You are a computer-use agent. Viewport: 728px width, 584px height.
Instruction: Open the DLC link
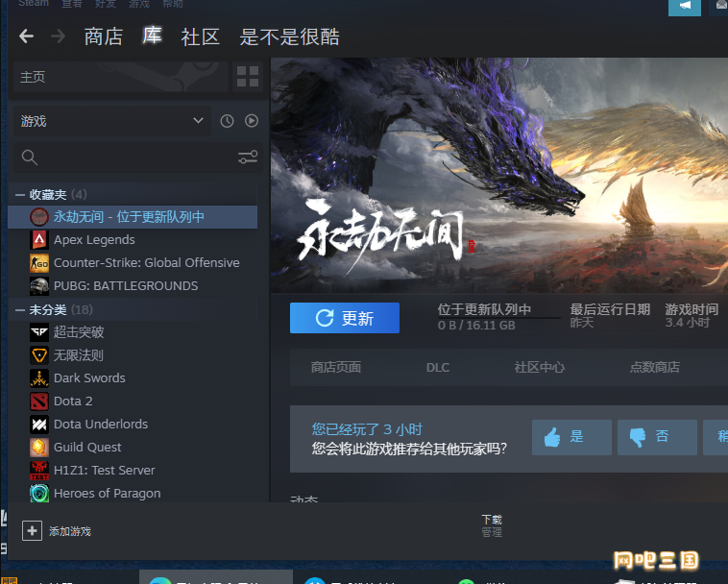click(437, 368)
